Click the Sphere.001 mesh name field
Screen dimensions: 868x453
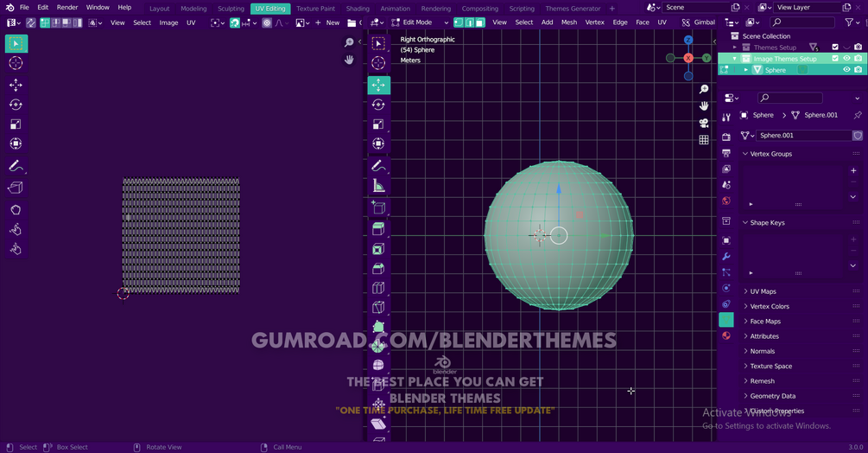804,135
